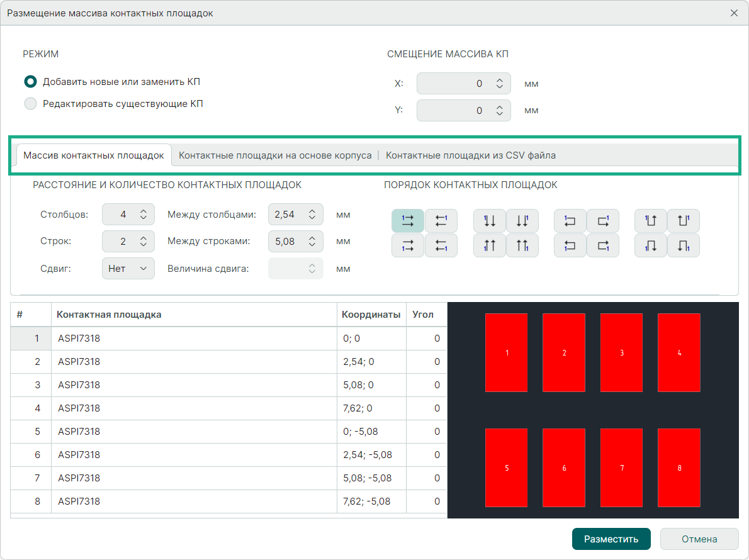This screenshot has height=560, width=749.
Task: Click the X offset spinner arrows
Action: pyautogui.click(x=499, y=84)
